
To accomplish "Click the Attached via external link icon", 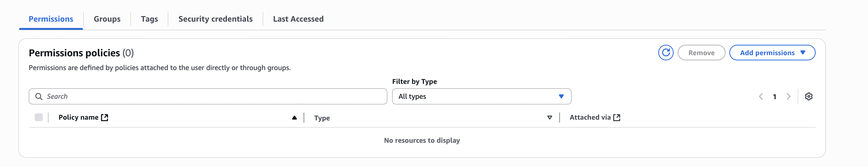I will click(x=617, y=118).
